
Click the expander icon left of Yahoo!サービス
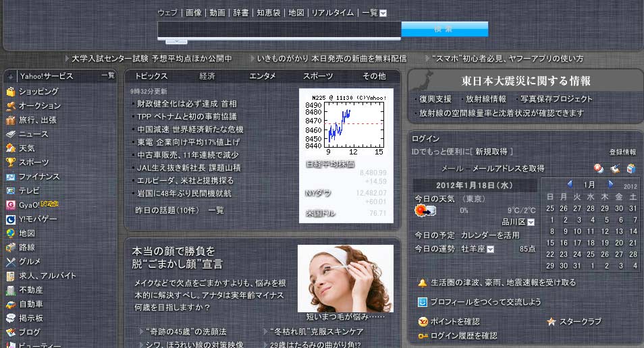11,76
